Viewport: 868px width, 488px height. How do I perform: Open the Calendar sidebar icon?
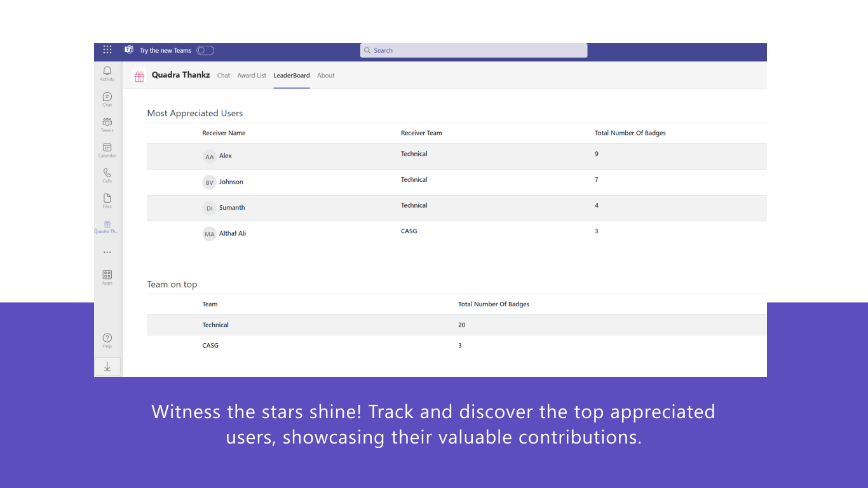(107, 150)
